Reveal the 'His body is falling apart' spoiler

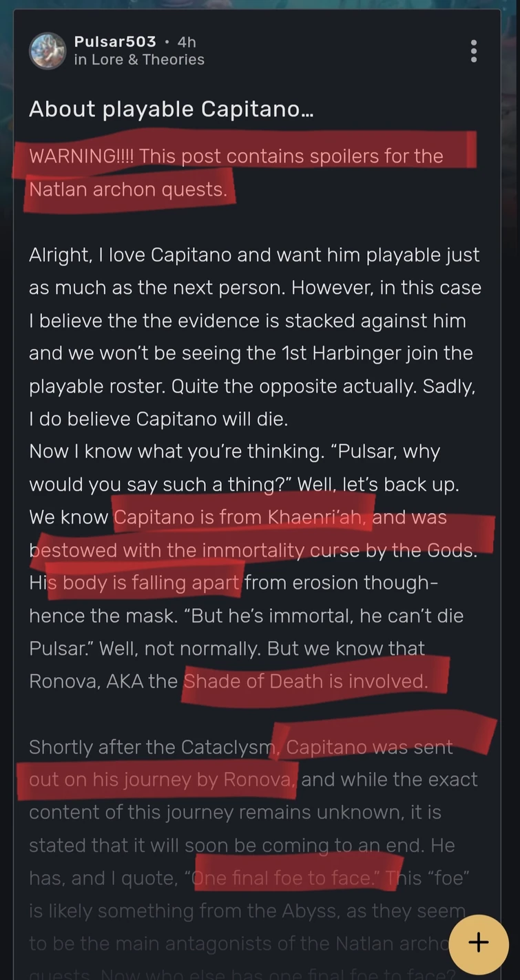click(x=134, y=582)
